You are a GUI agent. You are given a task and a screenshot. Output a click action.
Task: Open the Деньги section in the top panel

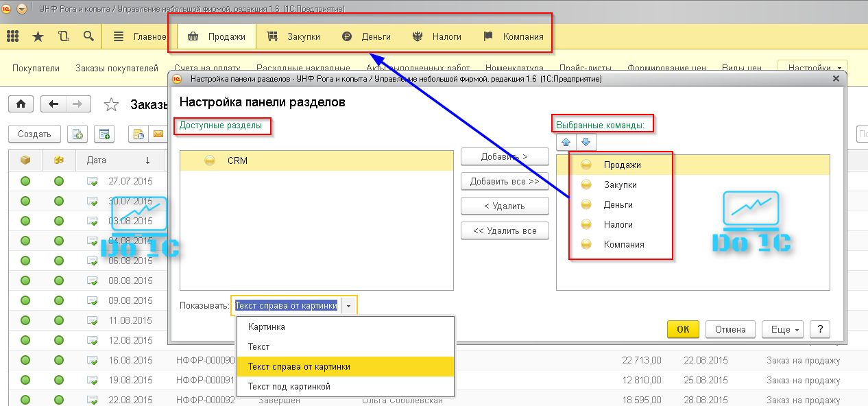(366, 36)
